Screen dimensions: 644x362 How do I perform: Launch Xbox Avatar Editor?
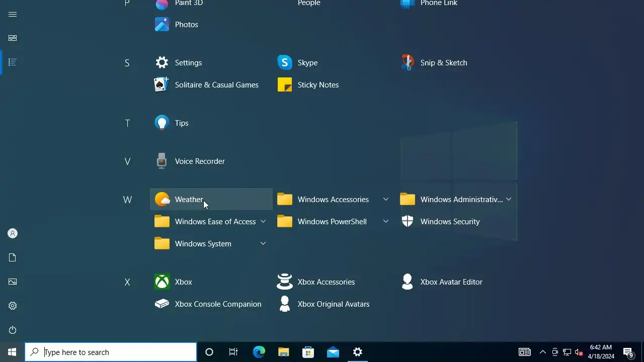pyautogui.click(x=457, y=282)
